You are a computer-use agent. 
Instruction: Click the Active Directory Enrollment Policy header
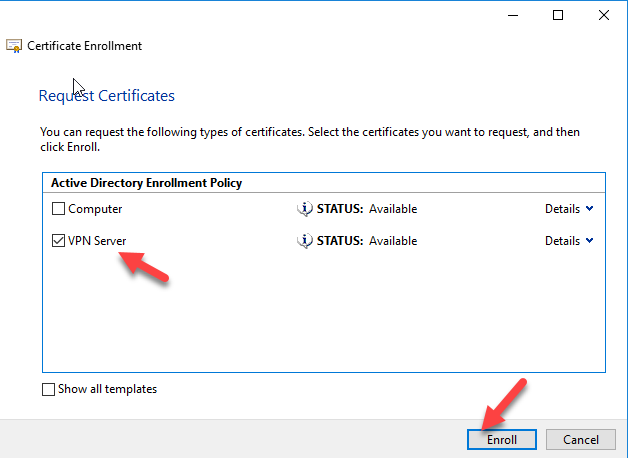point(145,183)
